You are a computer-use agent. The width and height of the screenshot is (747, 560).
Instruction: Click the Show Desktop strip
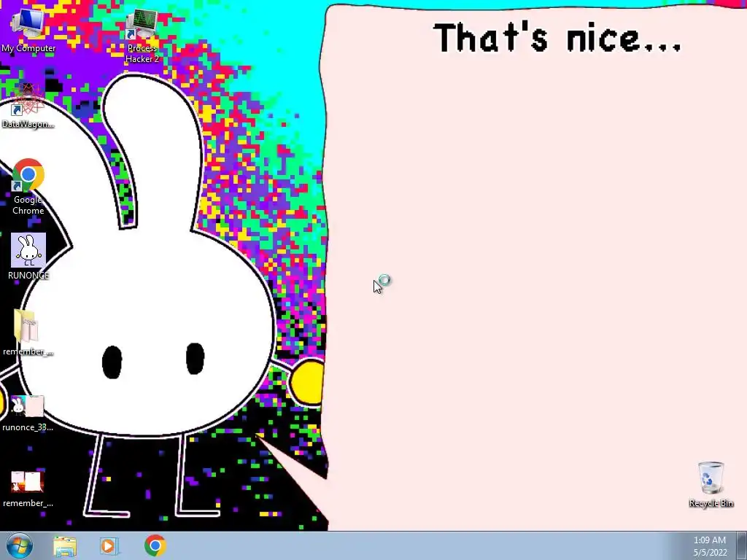point(742,545)
